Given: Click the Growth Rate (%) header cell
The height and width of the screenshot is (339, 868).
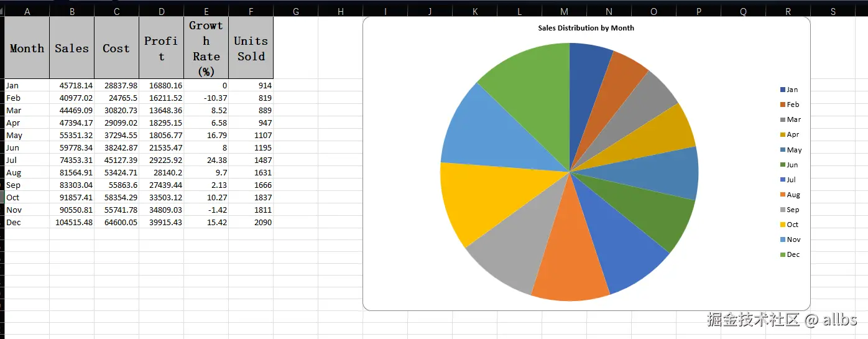Looking at the screenshot, I should 206,48.
